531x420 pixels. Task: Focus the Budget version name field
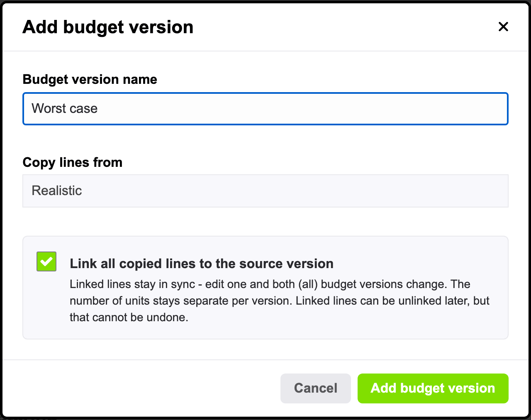coord(265,109)
